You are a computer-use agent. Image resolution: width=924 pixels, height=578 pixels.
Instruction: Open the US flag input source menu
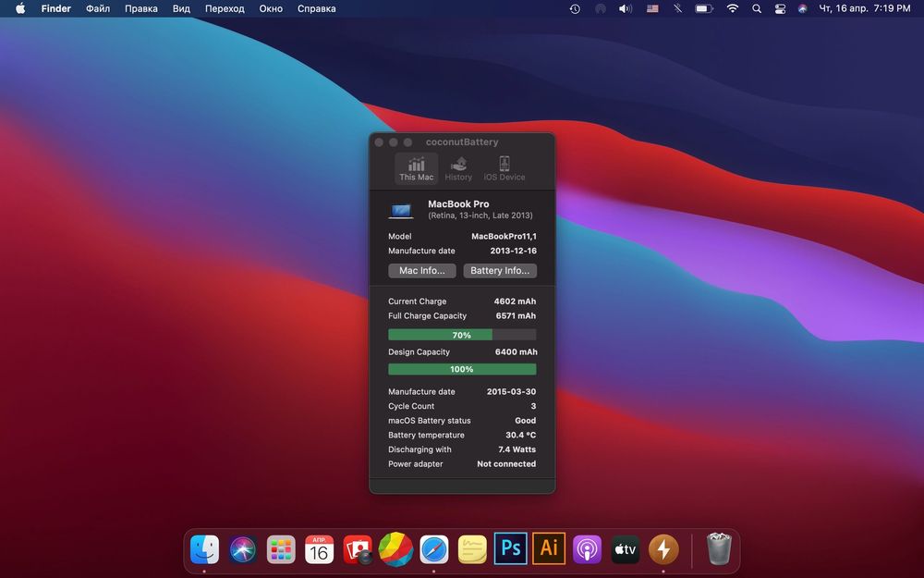(652, 8)
